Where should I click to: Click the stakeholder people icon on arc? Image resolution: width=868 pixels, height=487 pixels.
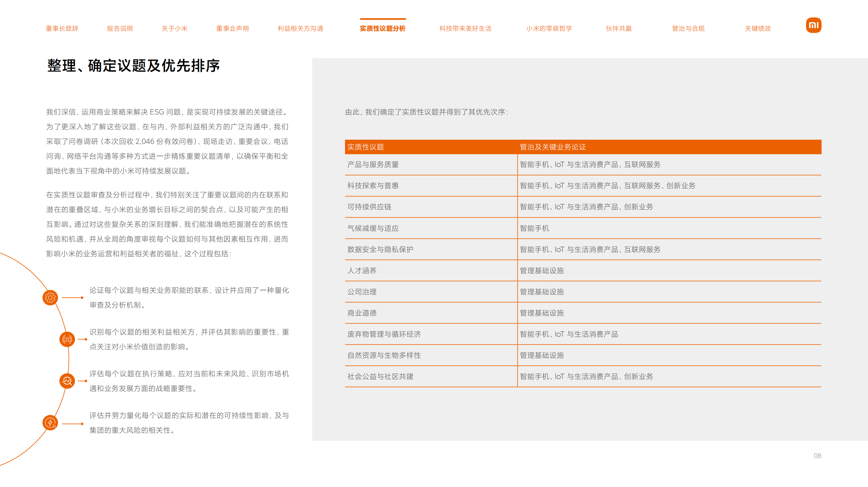(x=67, y=339)
